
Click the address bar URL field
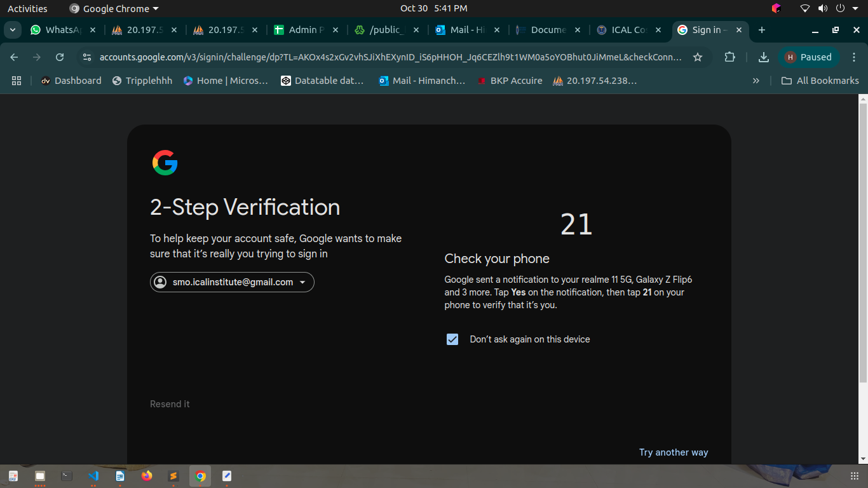[x=390, y=57]
